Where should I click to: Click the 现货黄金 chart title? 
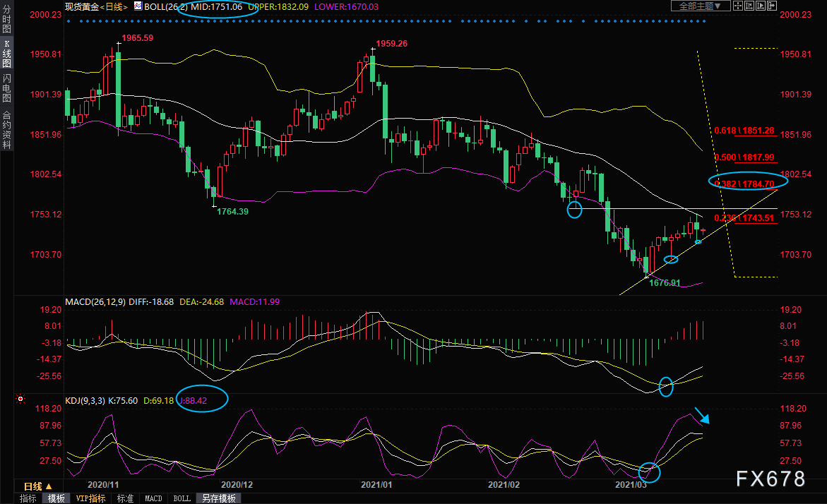(81, 6)
